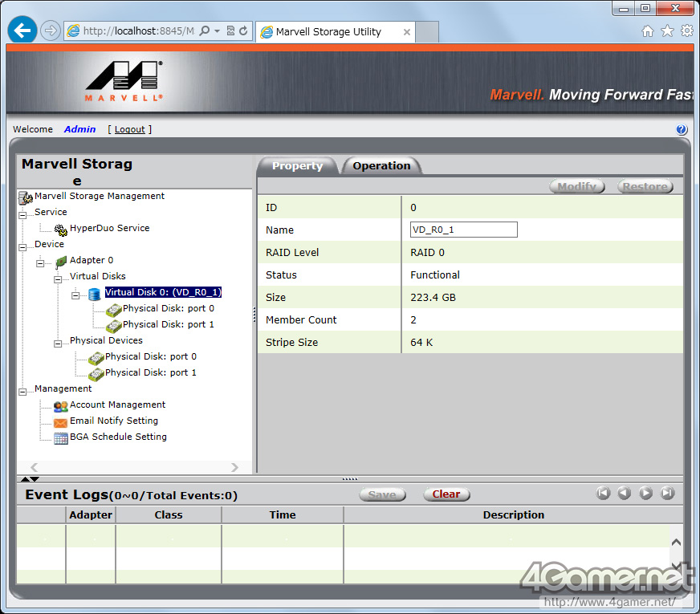This screenshot has height=614, width=700.
Task: Collapse the Adapter 0 tree node
Action: [40, 262]
